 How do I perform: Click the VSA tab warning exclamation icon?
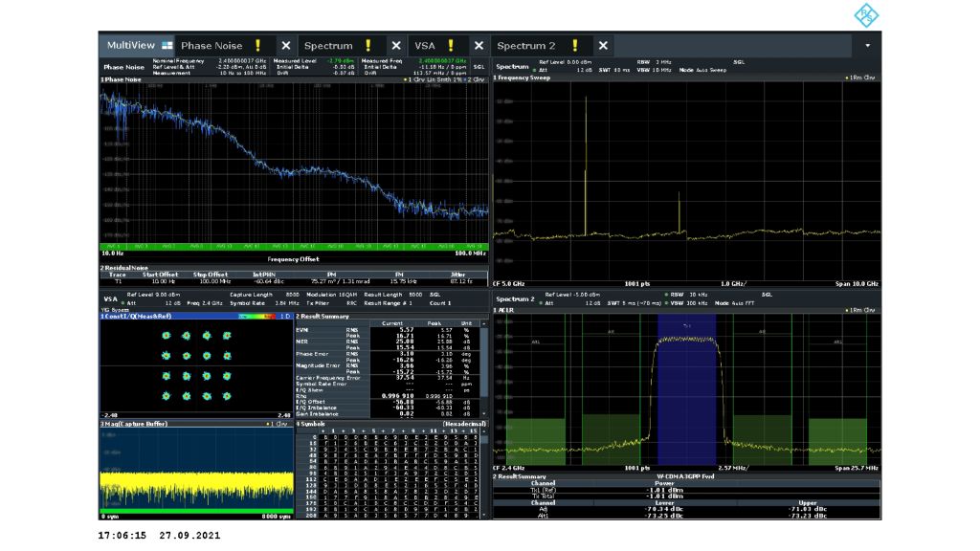[x=450, y=45]
